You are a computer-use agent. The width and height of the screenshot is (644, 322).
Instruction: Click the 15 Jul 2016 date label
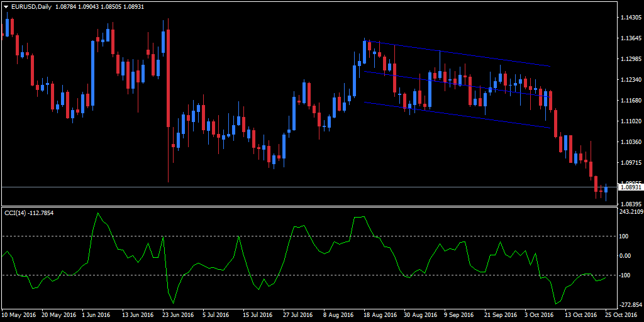(258, 315)
